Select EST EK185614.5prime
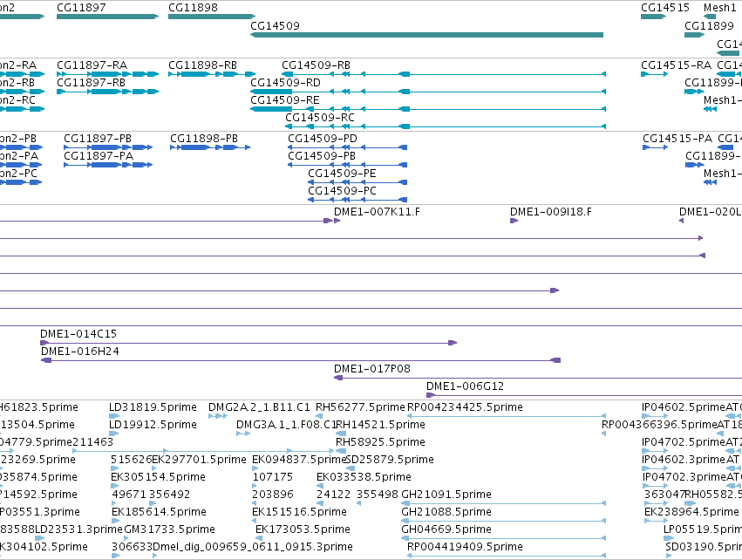The image size is (742, 560). (116, 521)
